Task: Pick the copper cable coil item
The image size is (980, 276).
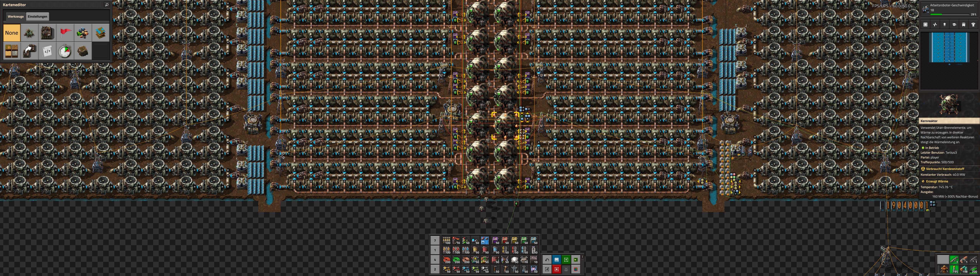Action: click(x=466, y=260)
